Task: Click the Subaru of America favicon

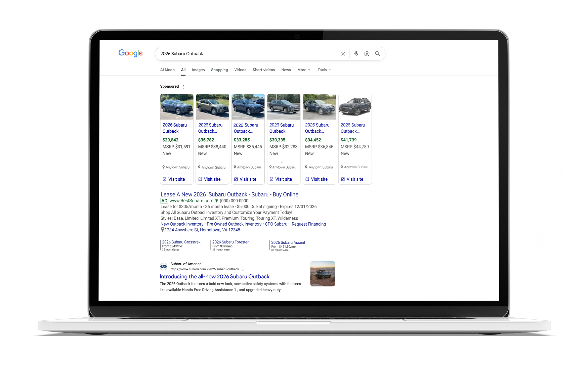Action: [164, 267]
